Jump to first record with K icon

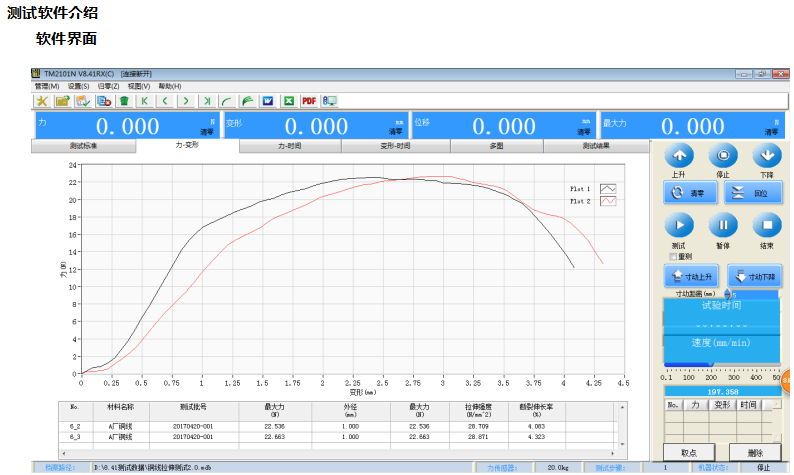pyautogui.click(x=145, y=101)
